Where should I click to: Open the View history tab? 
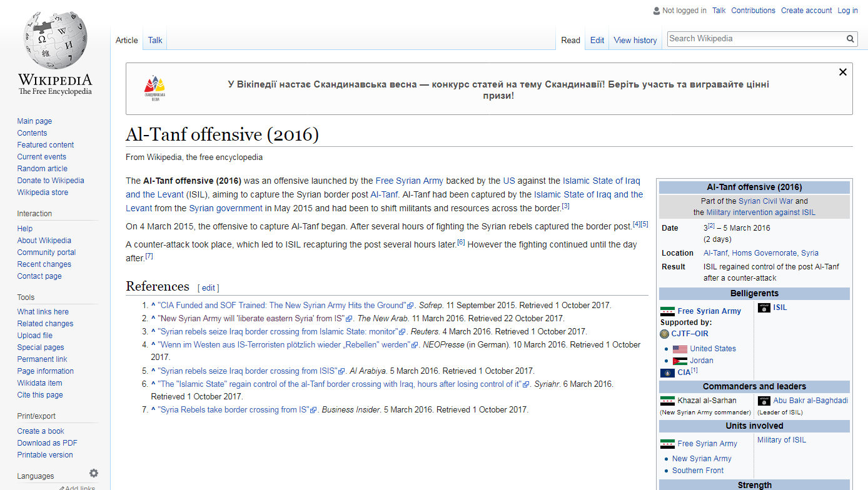pyautogui.click(x=635, y=40)
